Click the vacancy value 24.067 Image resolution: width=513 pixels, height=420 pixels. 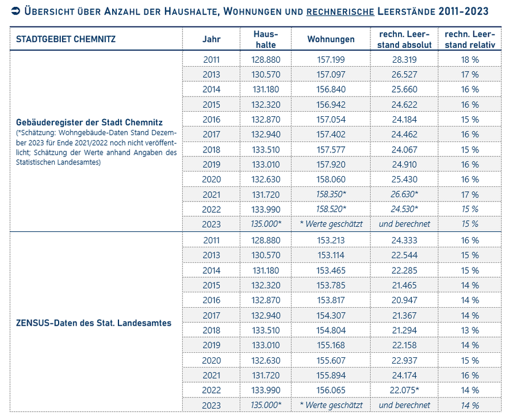[x=404, y=150]
